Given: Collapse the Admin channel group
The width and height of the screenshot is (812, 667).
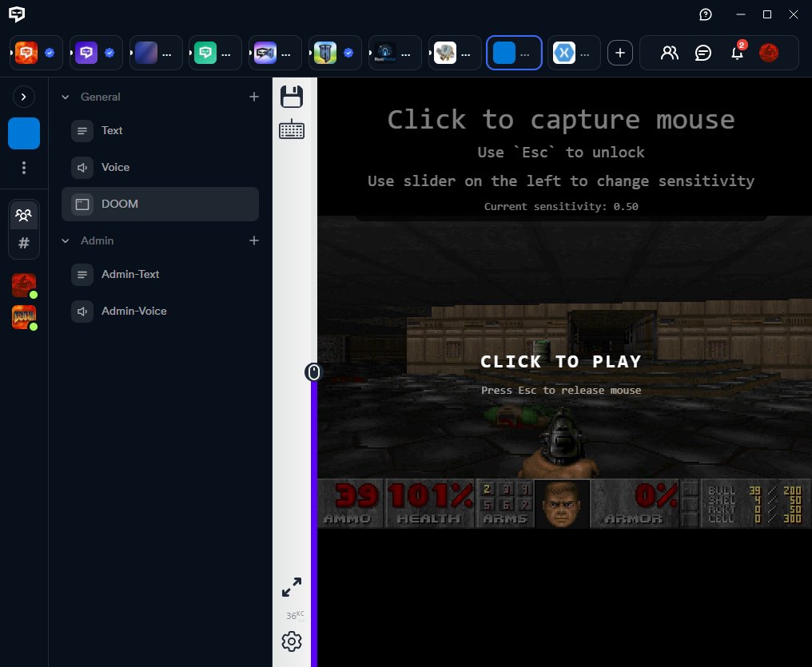Looking at the screenshot, I should [66, 240].
